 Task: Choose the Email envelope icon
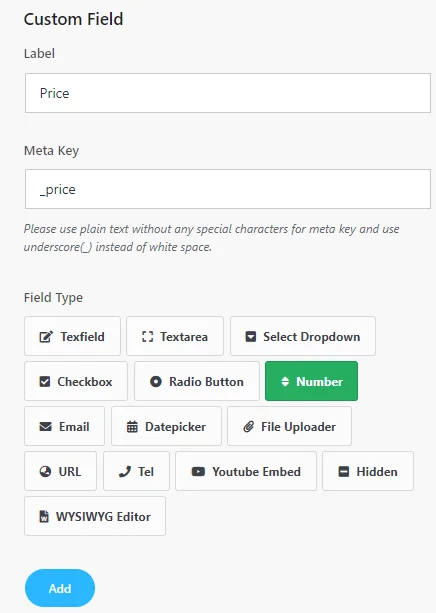[x=46, y=427]
